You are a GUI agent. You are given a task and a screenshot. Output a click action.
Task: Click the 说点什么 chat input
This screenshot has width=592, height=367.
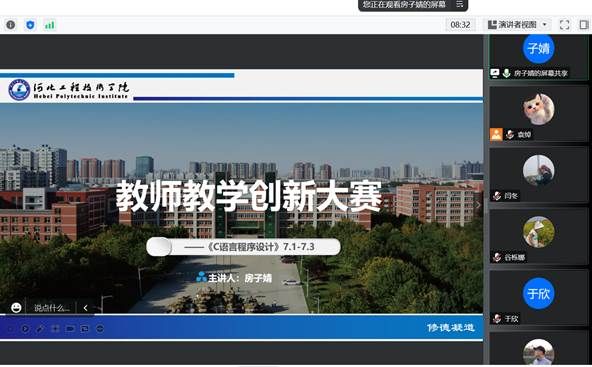(52, 308)
